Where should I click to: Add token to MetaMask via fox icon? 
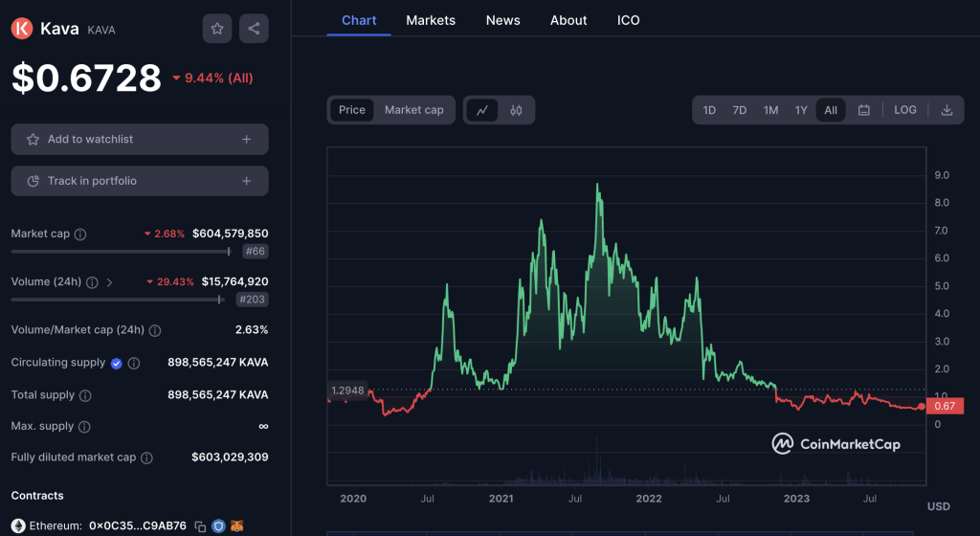click(237, 526)
